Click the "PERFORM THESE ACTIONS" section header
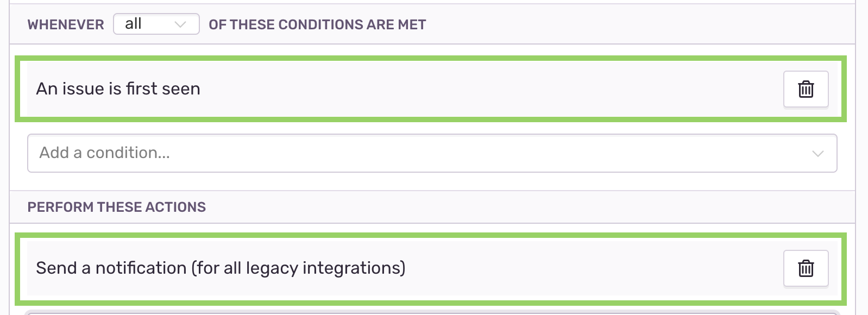Screen dimensions: 868x315 coord(117,207)
